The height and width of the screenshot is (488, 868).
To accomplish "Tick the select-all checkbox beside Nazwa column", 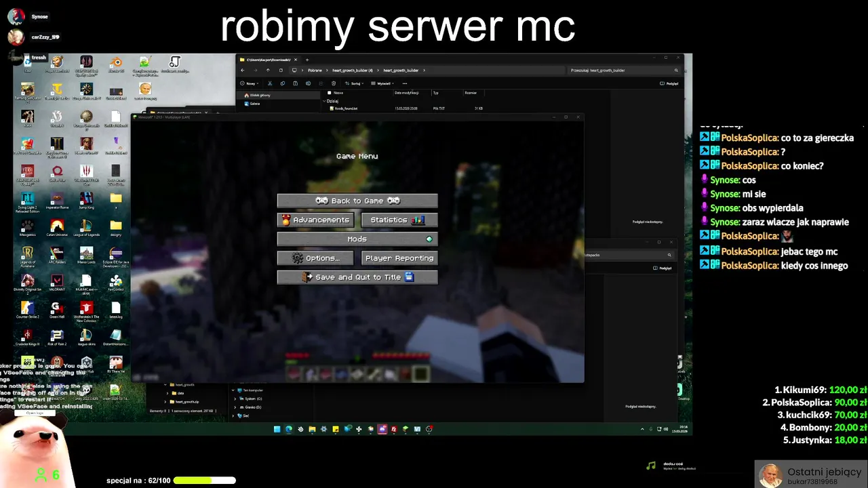I will click(330, 93).
